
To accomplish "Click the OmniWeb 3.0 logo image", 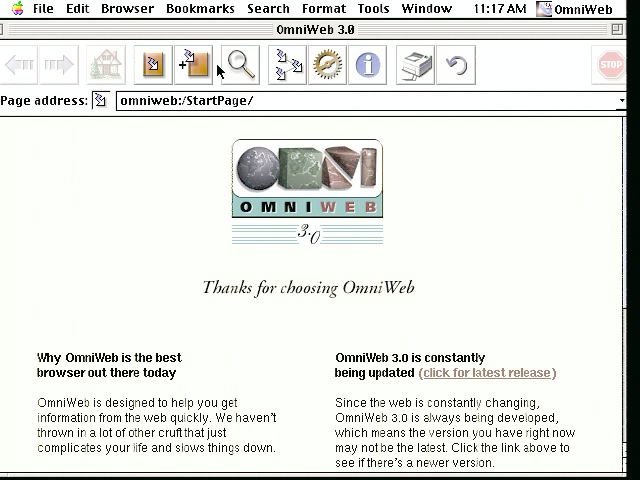I will [x=307, y=191].
